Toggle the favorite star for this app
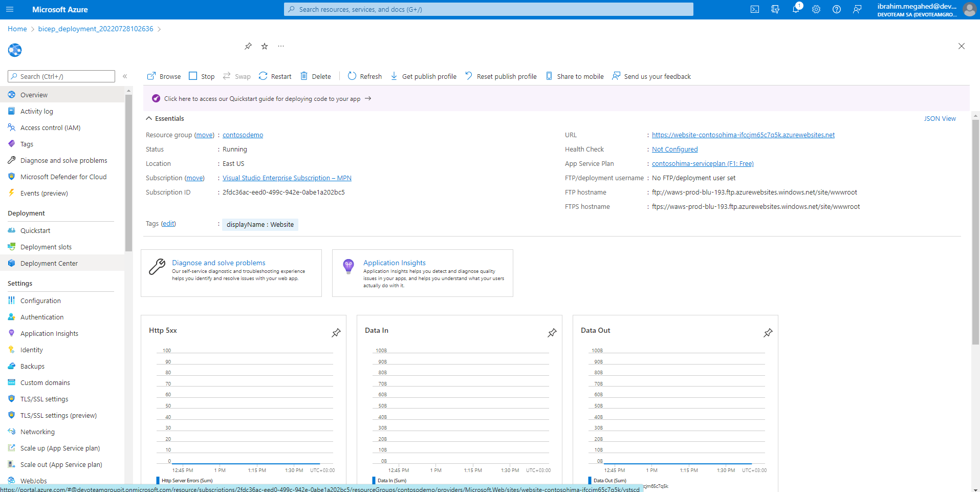This screenshot has width=980, height=492. [x=264, y=46]
